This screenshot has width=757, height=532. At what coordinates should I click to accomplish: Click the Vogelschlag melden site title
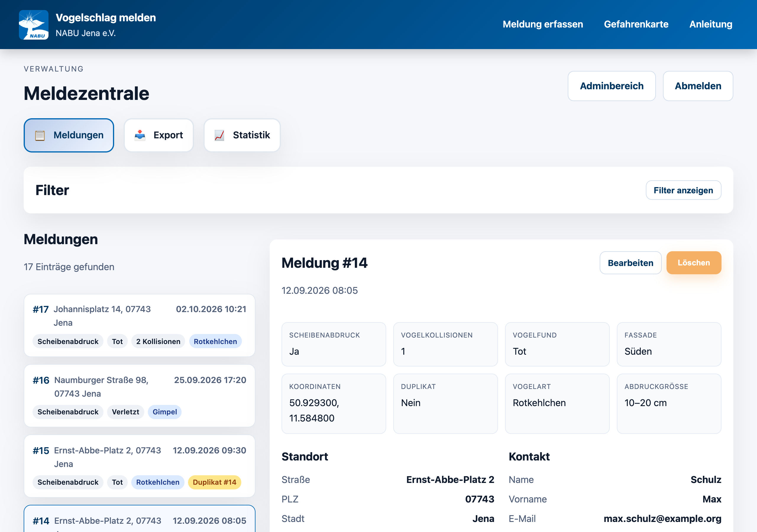[106, 17]
